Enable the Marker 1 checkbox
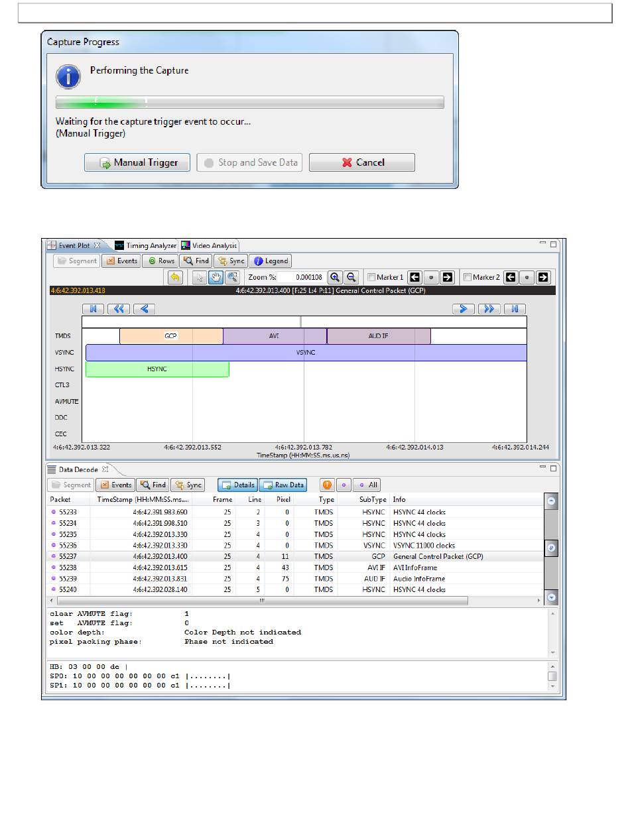This screenshot has height=840, width=630. 371,277
